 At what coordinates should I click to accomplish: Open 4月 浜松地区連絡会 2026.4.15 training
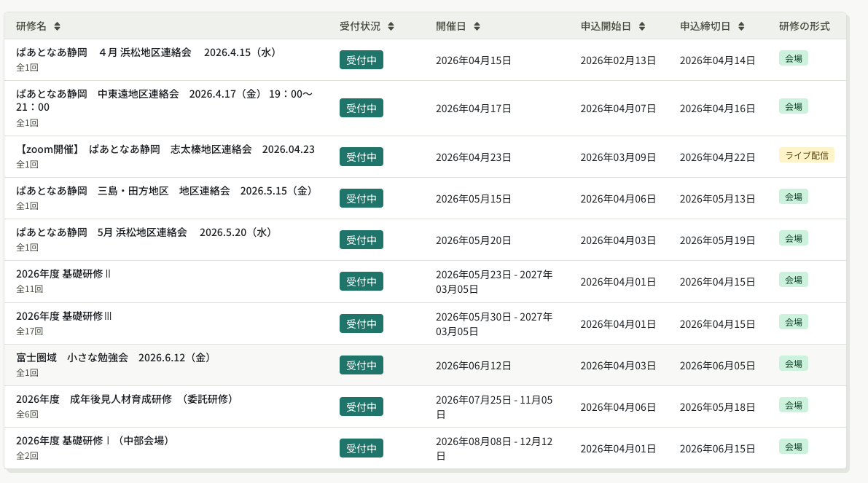[x=146, y=52]
